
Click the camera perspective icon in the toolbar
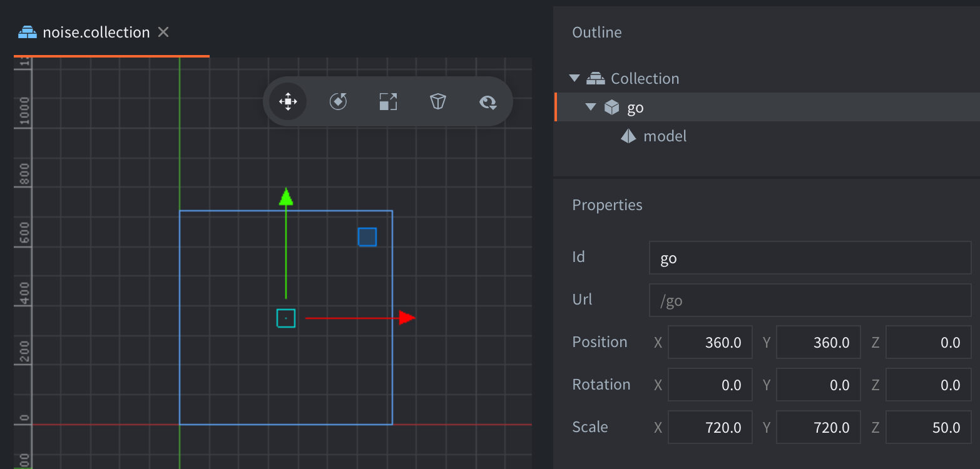tap(487, 101)
